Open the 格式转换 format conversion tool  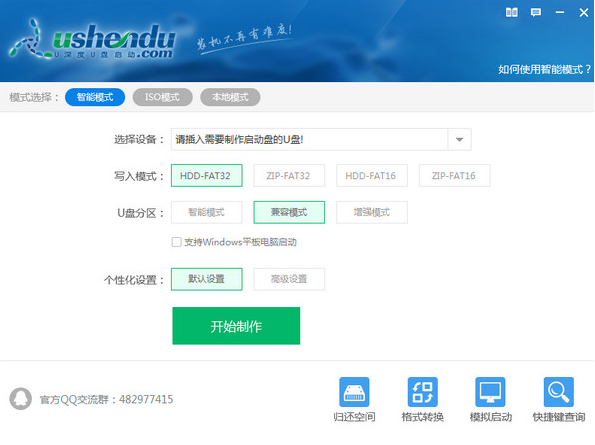[x=422, y=399]
